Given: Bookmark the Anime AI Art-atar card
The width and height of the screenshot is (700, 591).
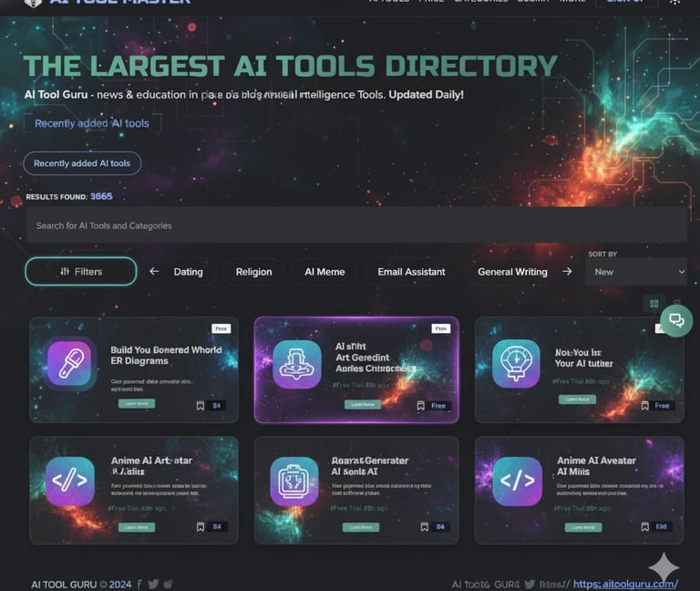Looking at the screenshot, I should point(201,527).
